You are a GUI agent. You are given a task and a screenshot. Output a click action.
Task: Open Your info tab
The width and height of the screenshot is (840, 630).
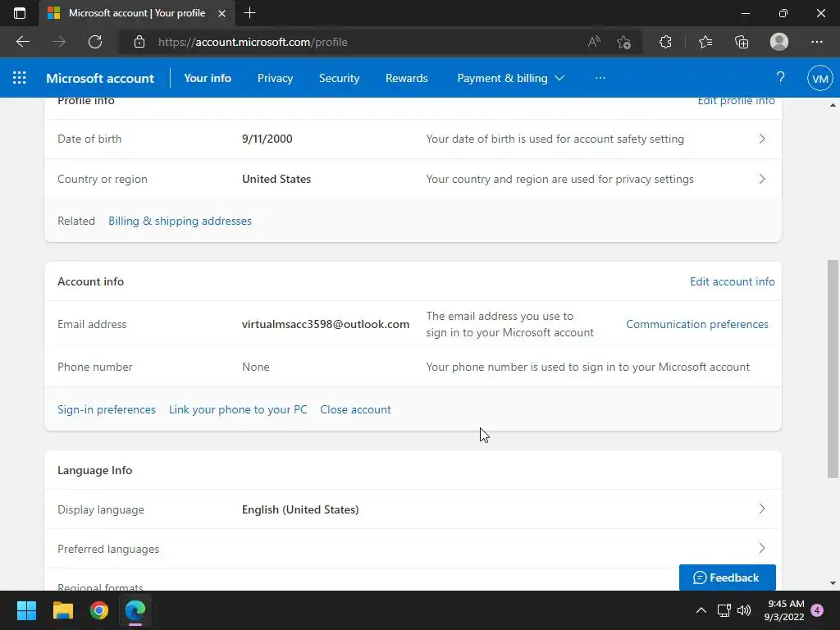pyautogui.click(x=208, y=78)
